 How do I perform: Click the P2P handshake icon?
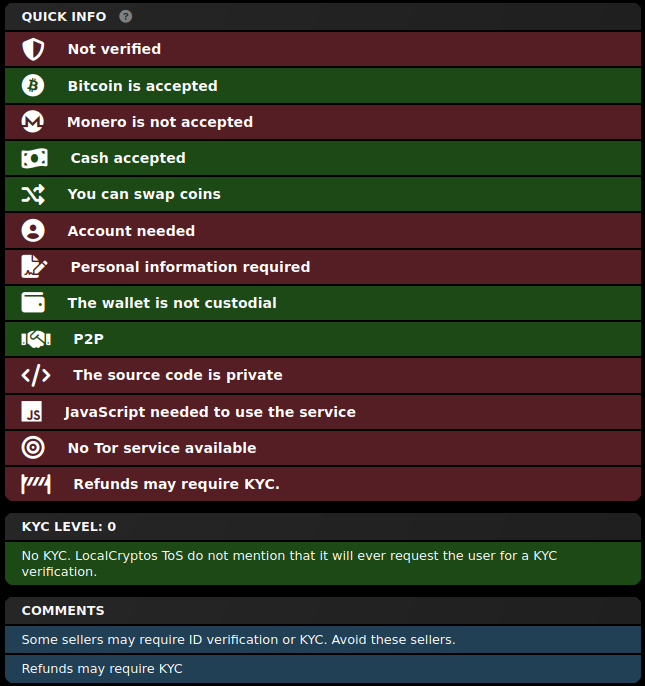point(36,339)
